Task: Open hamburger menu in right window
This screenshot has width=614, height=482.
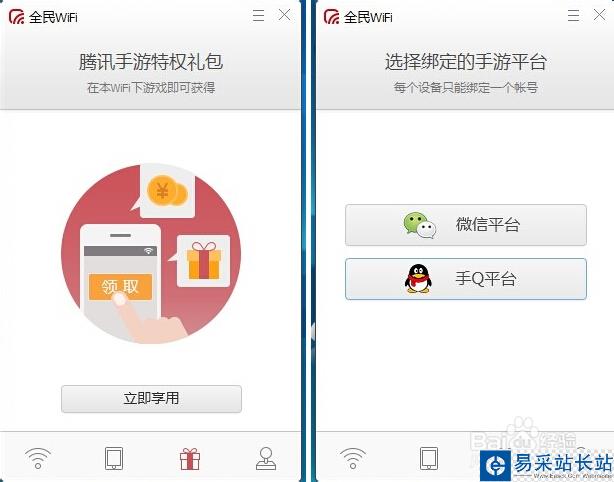Action: tap(573, 16)
